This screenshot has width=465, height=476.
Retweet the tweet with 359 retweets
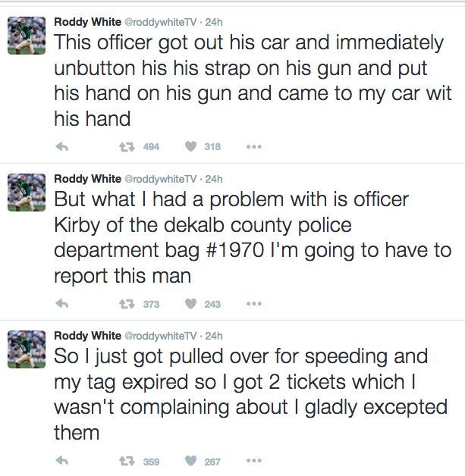127,462
